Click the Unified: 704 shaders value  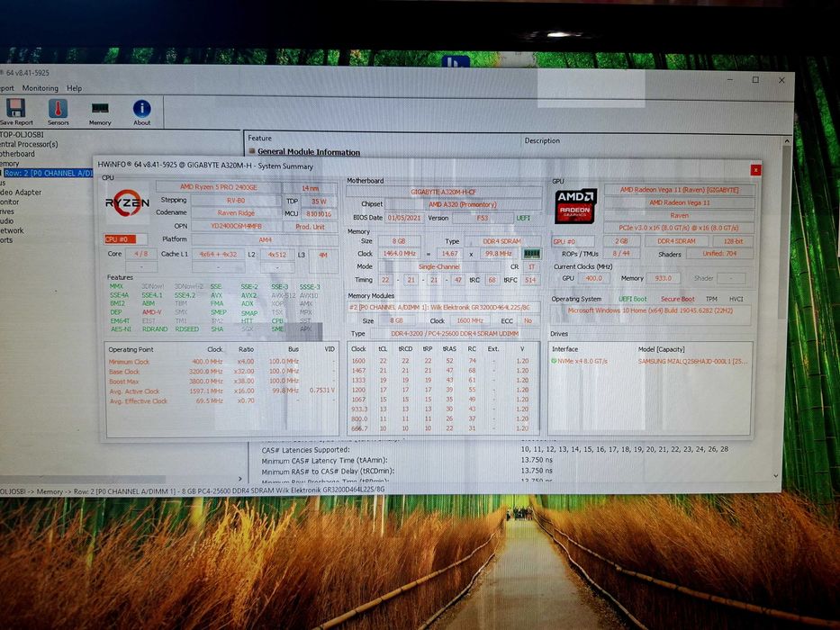click(719, 254)
